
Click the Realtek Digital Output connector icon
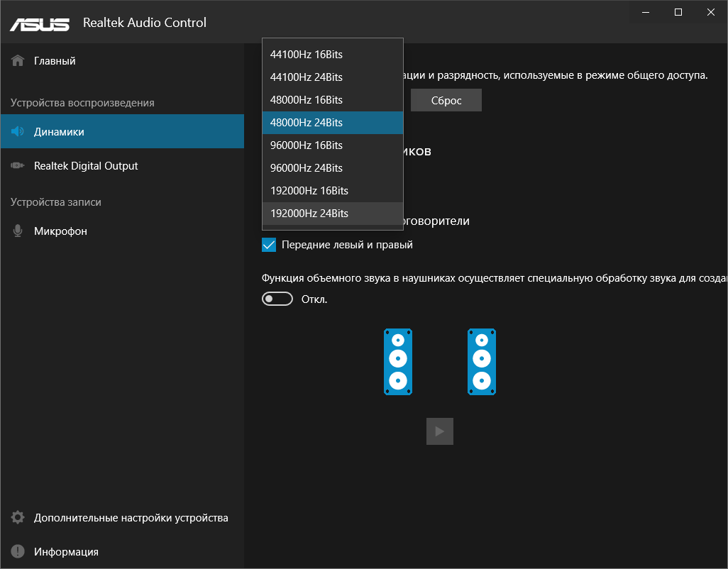click(x=18, y=166)
